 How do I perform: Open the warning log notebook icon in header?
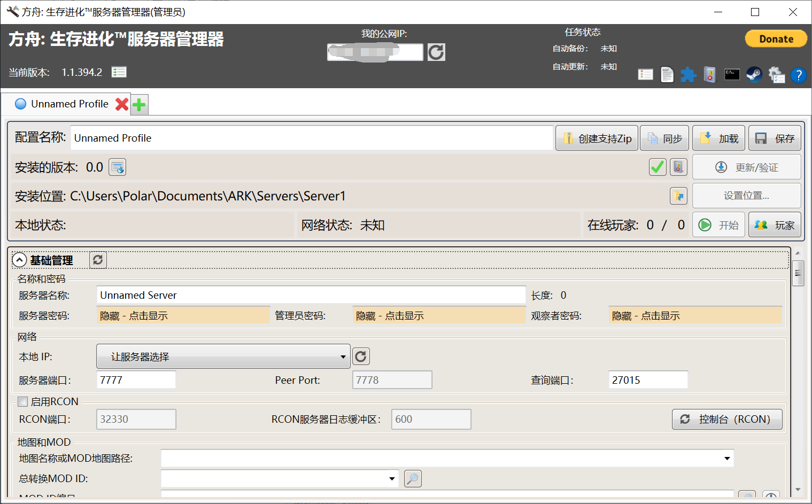point(709,75)
